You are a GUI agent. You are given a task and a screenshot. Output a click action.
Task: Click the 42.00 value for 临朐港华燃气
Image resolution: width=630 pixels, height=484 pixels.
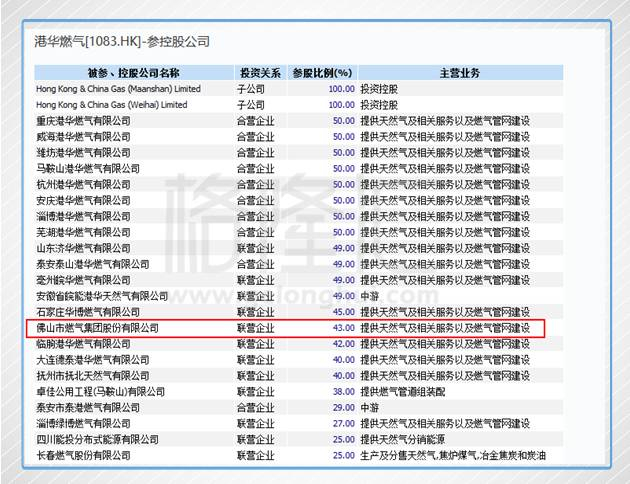point(344,344)
